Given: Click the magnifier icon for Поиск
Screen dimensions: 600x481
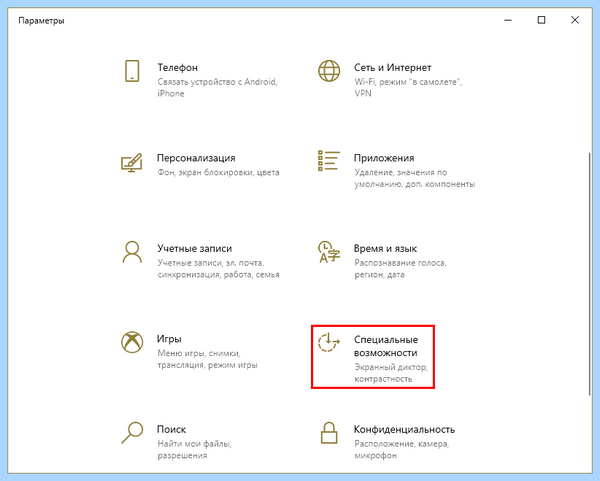Looking at the screenshot, I should [x=132, y=433].
